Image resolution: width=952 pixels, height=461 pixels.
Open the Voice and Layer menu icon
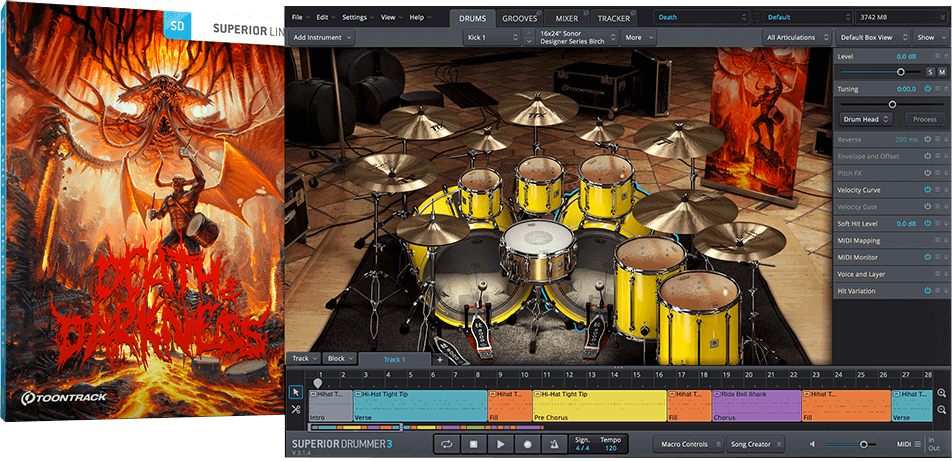coord(937,274)
